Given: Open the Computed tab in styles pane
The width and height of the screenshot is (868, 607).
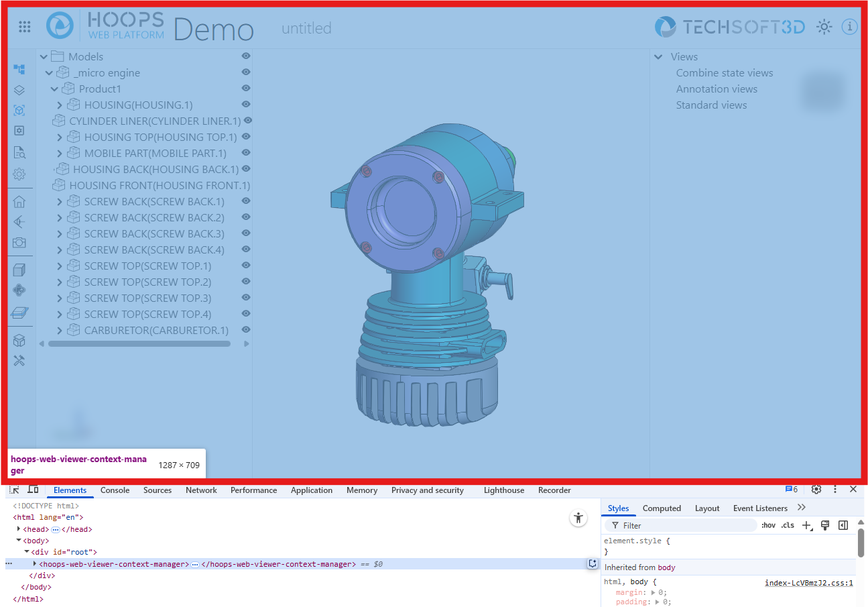Looking at the screenshot, I should [661, 508].
